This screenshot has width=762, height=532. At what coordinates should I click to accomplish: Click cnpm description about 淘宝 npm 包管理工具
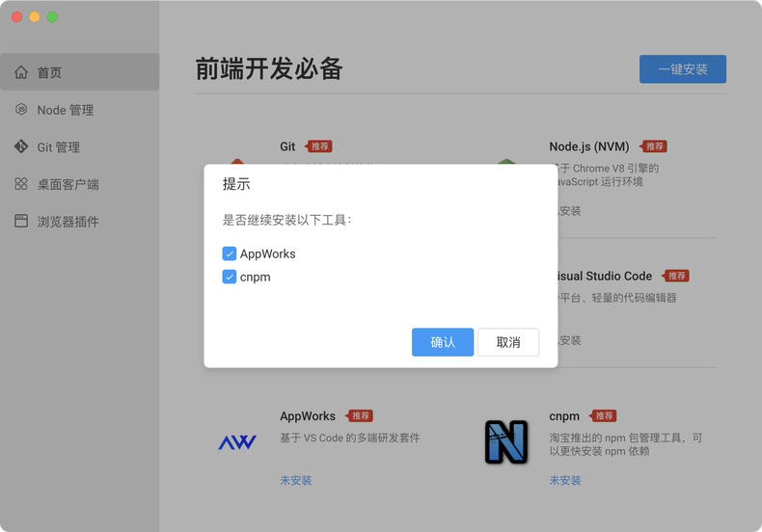[x=626, y=444]
